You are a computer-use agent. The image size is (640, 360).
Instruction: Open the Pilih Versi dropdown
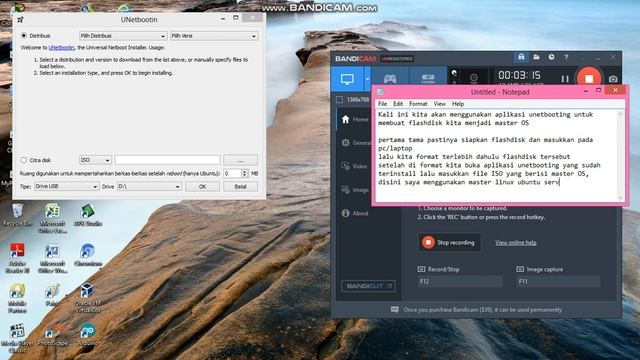pyautogui.click(x=214, y=36)
